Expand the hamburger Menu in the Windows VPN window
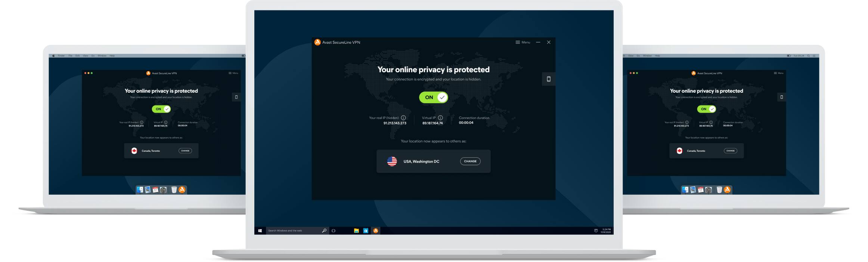The height and width of the screenshot is (262, 868). point(523,42)
